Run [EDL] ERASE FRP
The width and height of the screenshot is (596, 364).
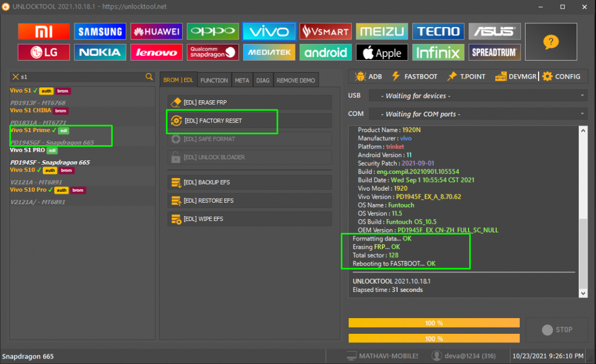pyautogui.click(x=249, y=102)
